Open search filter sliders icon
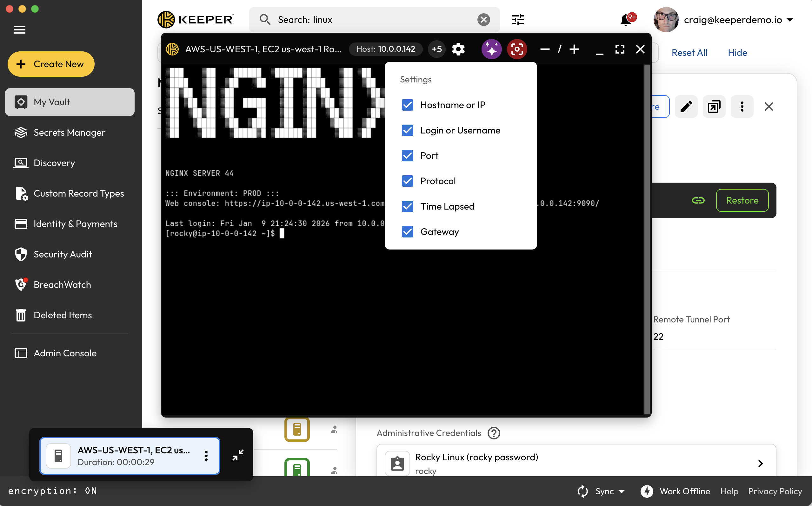Viewport: 812px width, 506px height. pyautogui.click(x=517, y=20)
